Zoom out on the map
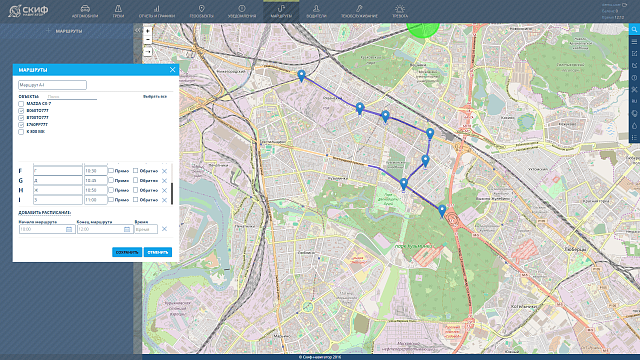Screen dimensions: 640x360 tap(147, 40)
